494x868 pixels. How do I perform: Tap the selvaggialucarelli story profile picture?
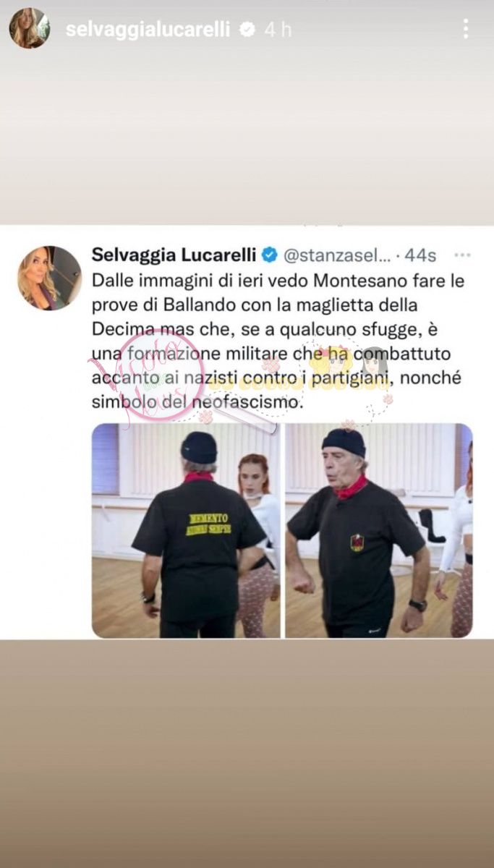[30, 29]
